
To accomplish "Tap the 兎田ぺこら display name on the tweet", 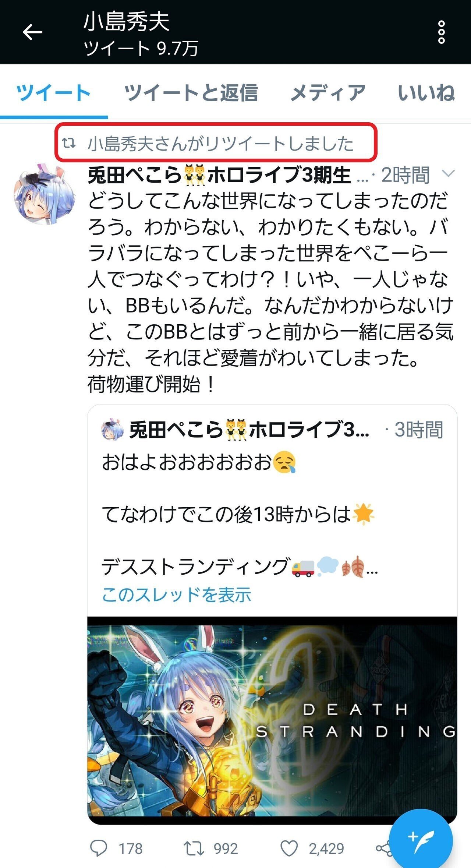I will click(x=219, y=175).
